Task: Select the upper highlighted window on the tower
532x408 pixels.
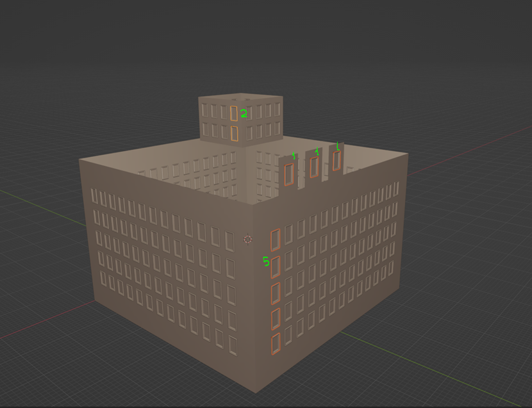Action: 234,113
